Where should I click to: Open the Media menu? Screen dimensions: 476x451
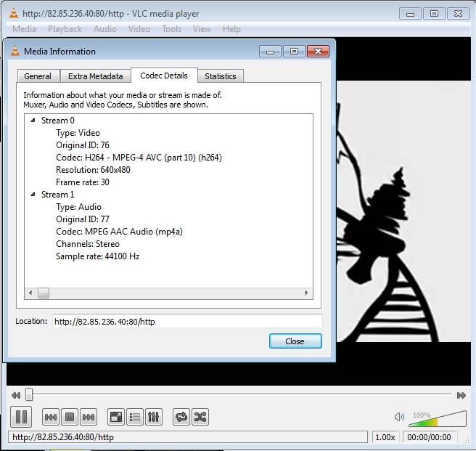(24, 29)
